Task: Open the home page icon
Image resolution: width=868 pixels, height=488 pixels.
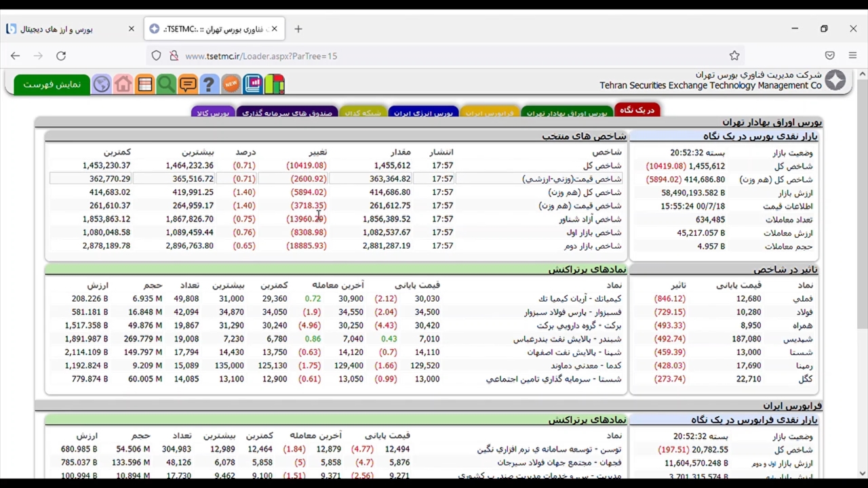Action: pos(123,84)
